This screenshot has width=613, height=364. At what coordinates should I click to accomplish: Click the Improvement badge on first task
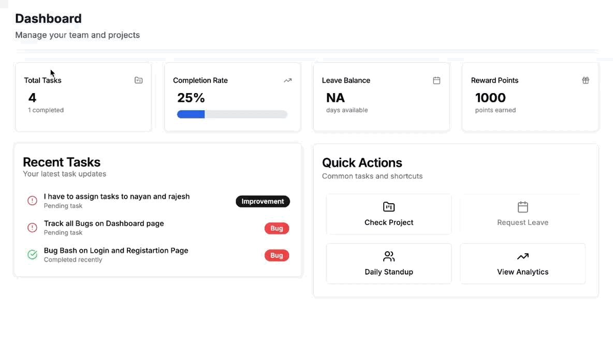pyautogui.click(x=262, y=201)
